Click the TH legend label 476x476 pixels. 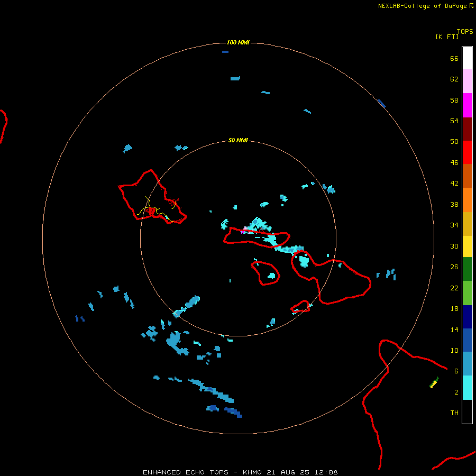(x=454, y=413)
